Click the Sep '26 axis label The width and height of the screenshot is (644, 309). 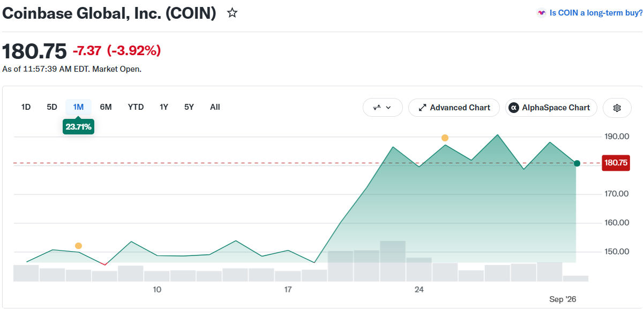[563, 299]
